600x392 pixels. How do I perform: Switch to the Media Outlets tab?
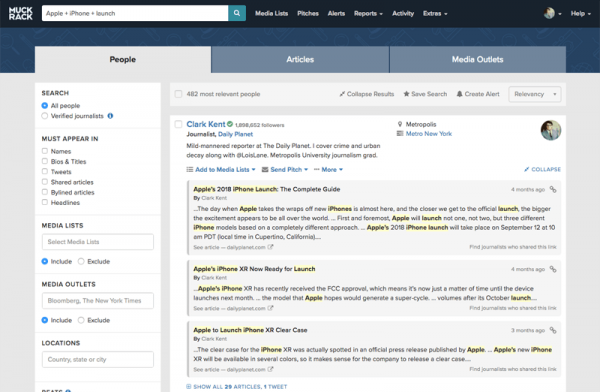[478, 60]
